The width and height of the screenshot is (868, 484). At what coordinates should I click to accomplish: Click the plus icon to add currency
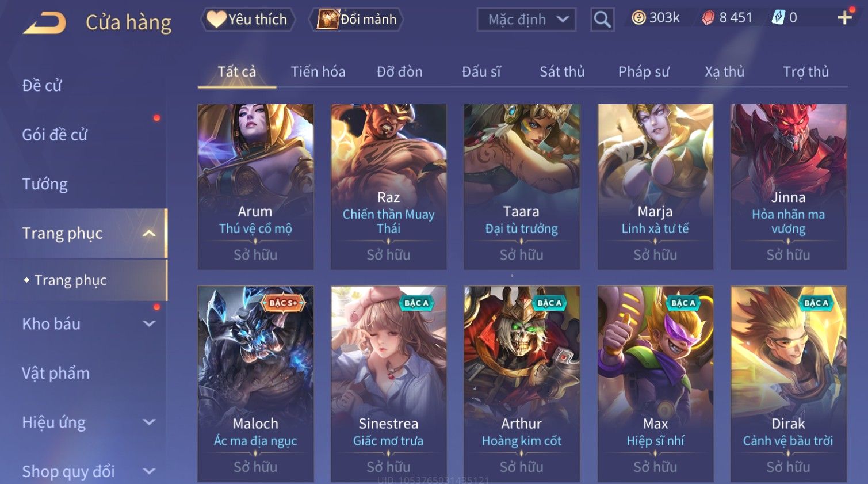(844, 18)
